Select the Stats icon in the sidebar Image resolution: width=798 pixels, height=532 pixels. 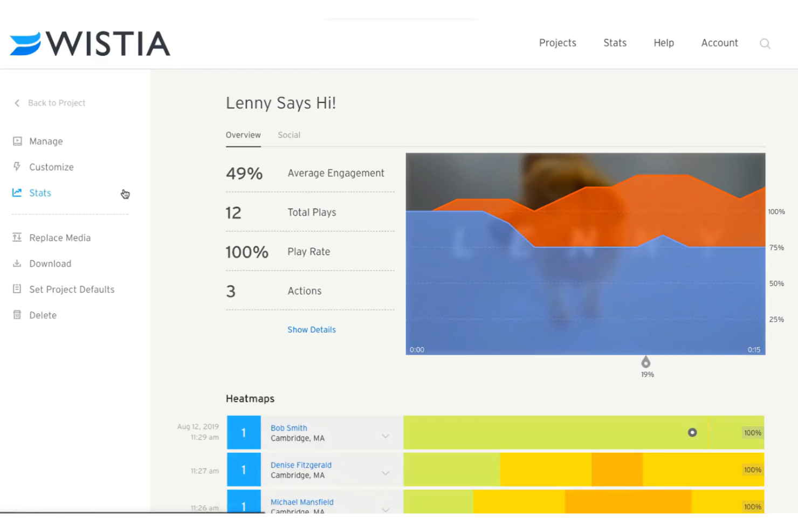click(17, 192)
